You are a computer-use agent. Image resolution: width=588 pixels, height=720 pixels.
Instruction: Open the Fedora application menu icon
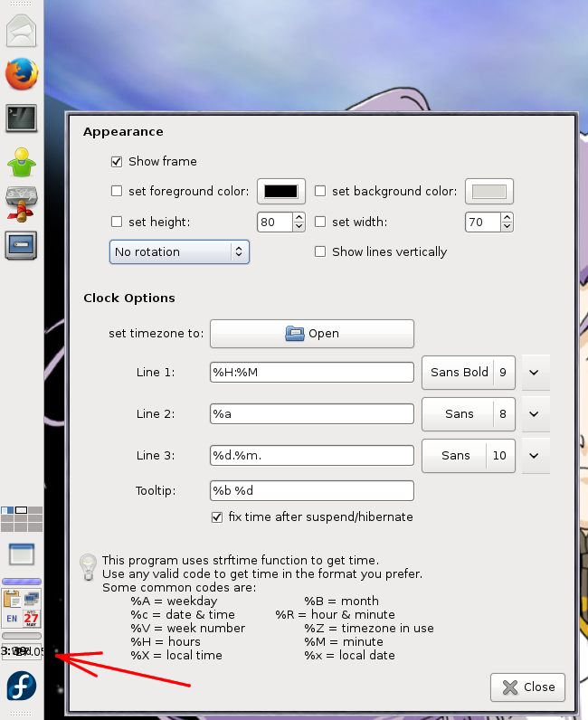pos(22,687)
